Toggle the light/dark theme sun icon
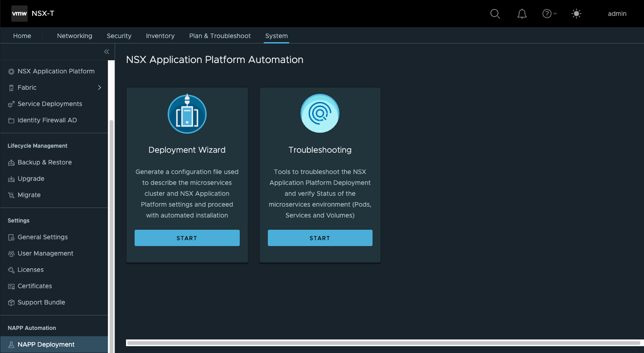 [576, 14]
